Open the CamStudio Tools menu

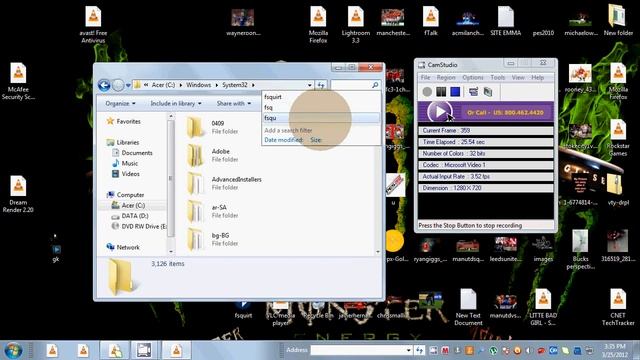tap(498, 77)
